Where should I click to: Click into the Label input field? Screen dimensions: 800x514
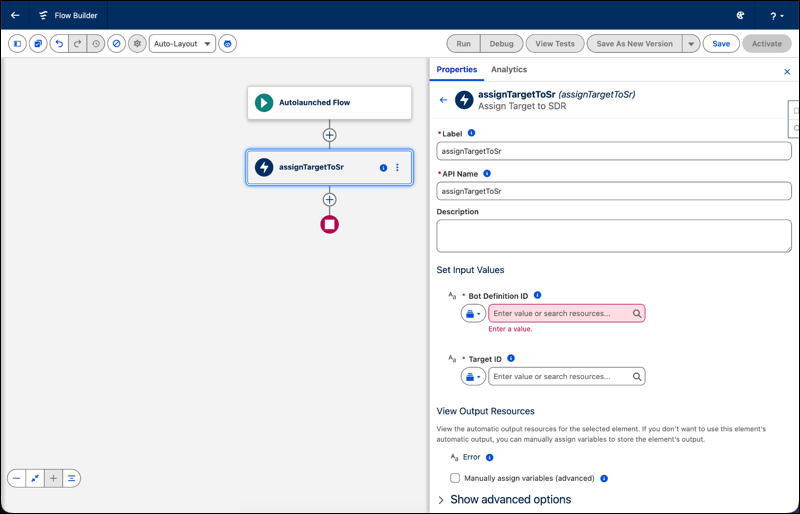[614, 151]
